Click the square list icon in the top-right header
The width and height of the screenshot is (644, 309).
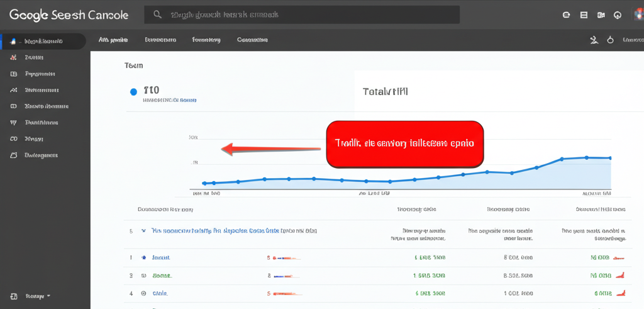(584, 14)
